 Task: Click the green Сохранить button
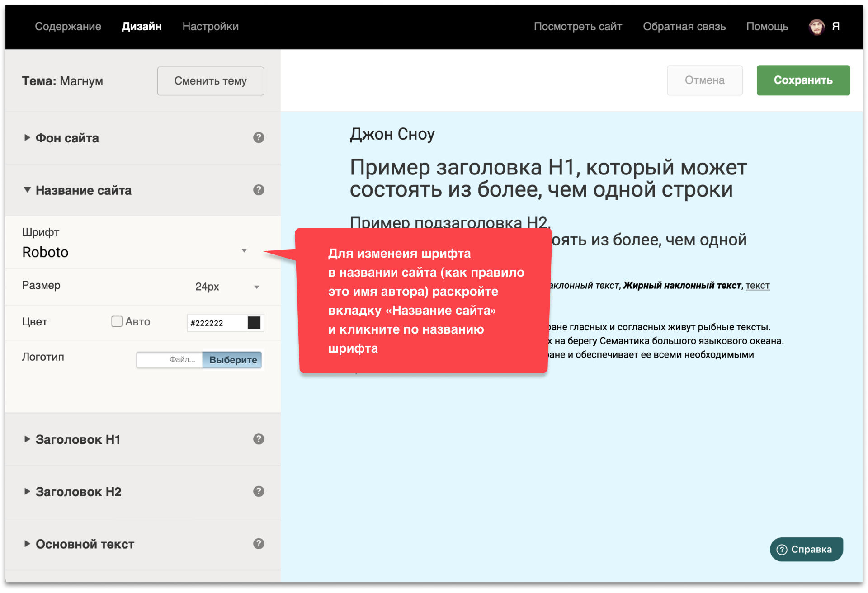point(803,80)
